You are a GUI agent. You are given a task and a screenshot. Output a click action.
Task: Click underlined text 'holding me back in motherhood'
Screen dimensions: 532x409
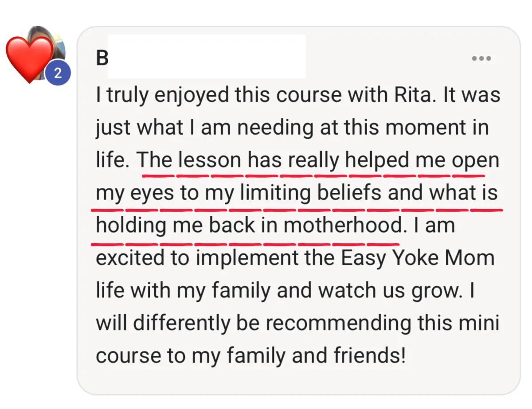(x=249, y=226)
